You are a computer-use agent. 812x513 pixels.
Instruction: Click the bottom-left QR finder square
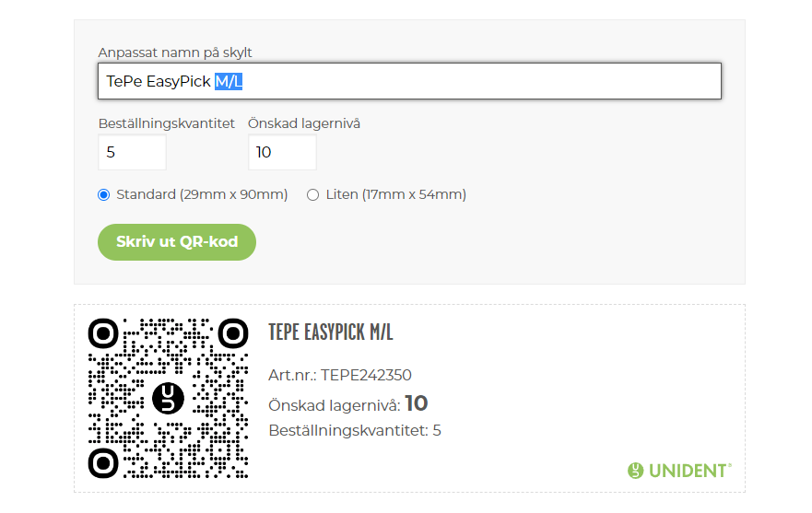tap(103, 462)
